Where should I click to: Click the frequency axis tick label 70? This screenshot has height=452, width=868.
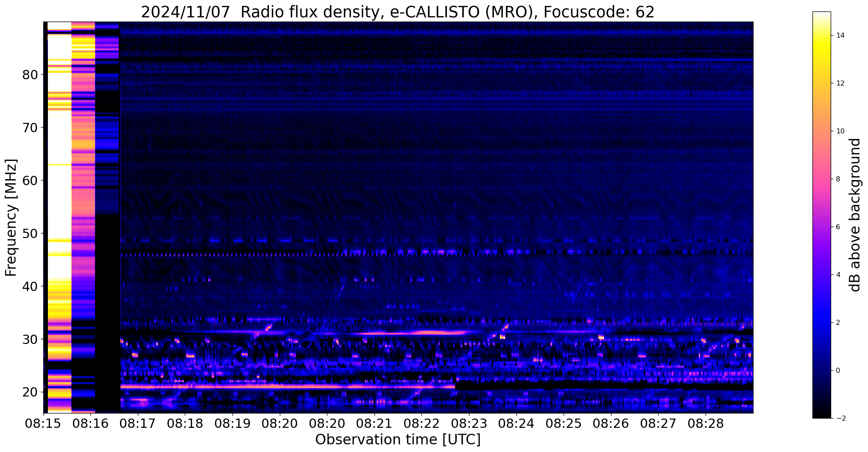click(x=30, y=128)
